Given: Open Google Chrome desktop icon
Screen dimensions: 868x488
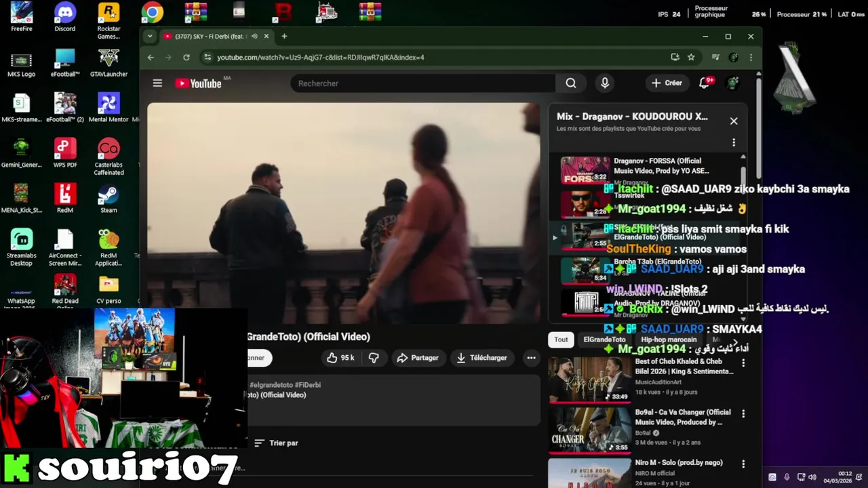Looking at the screenshot, I should pyautogui.click(x=152, y=12).
